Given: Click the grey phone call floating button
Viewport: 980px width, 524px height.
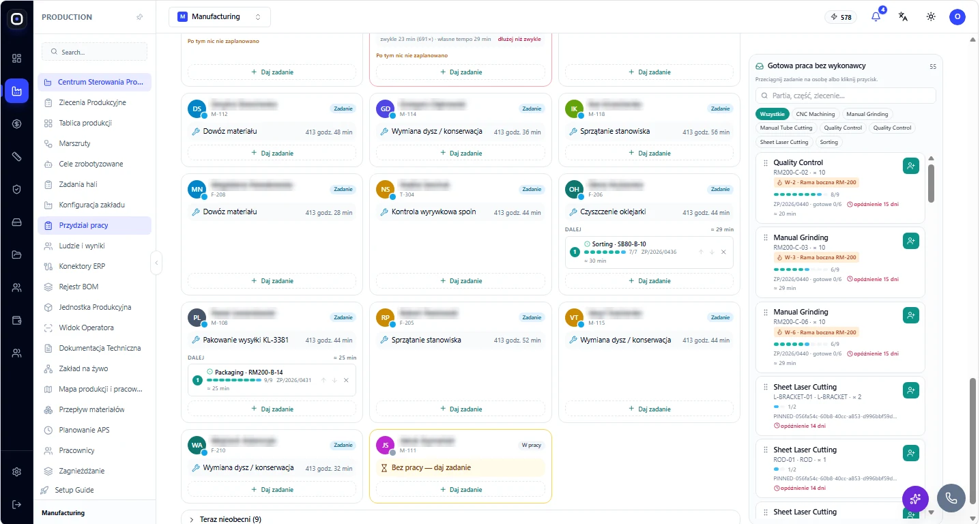Looking at the screenshot, I should (951, 499).
